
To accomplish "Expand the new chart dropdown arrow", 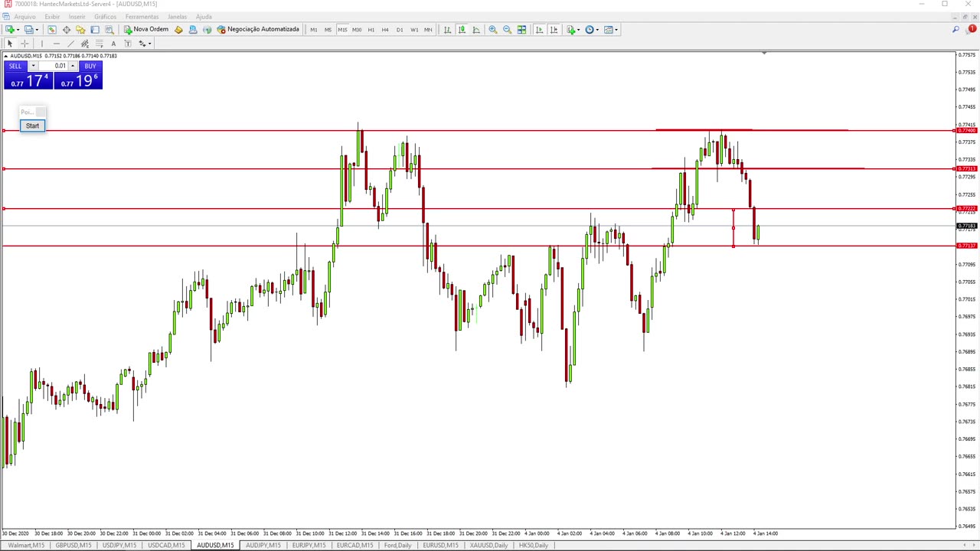I will pyautogui.click(x=18, y=30).
